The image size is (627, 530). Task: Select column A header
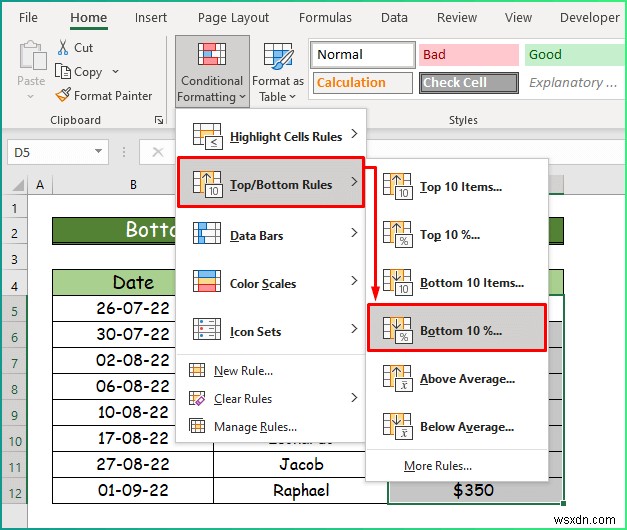pyautogui.click(x=40, y=185)
